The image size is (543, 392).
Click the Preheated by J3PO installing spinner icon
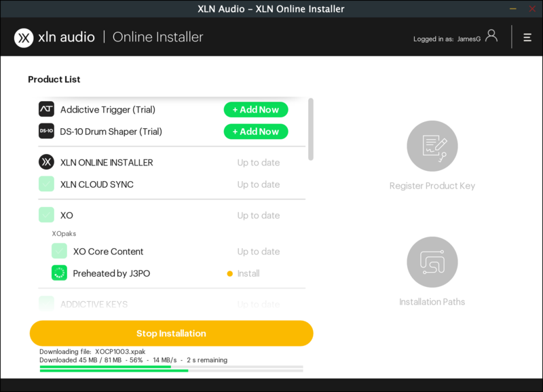coord(59,273)
